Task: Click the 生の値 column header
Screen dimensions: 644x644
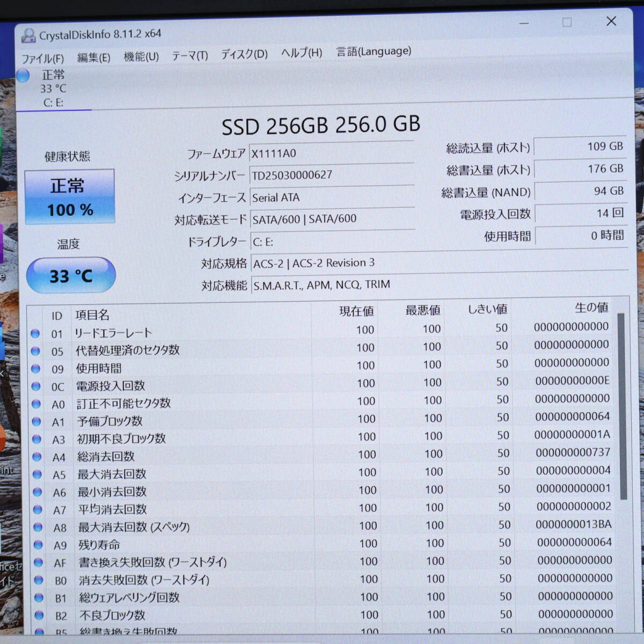Action: [x=592, y=308]
